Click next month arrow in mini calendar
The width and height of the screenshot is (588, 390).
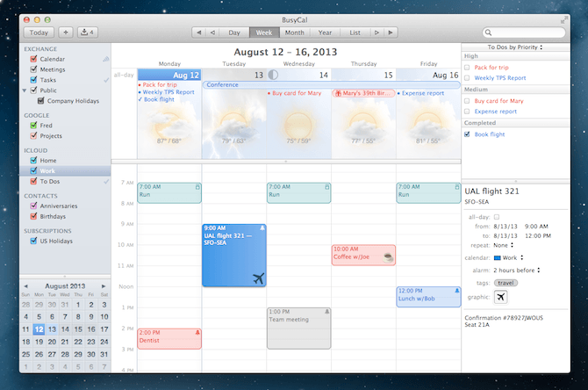tap(104, 286)
